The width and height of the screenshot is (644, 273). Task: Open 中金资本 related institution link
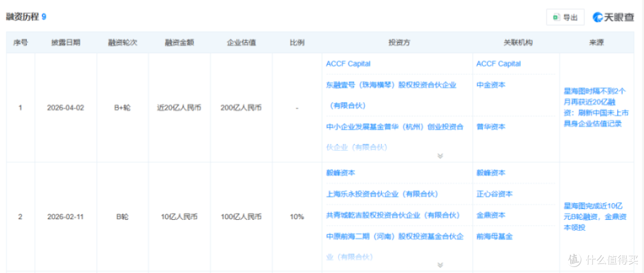491,85
